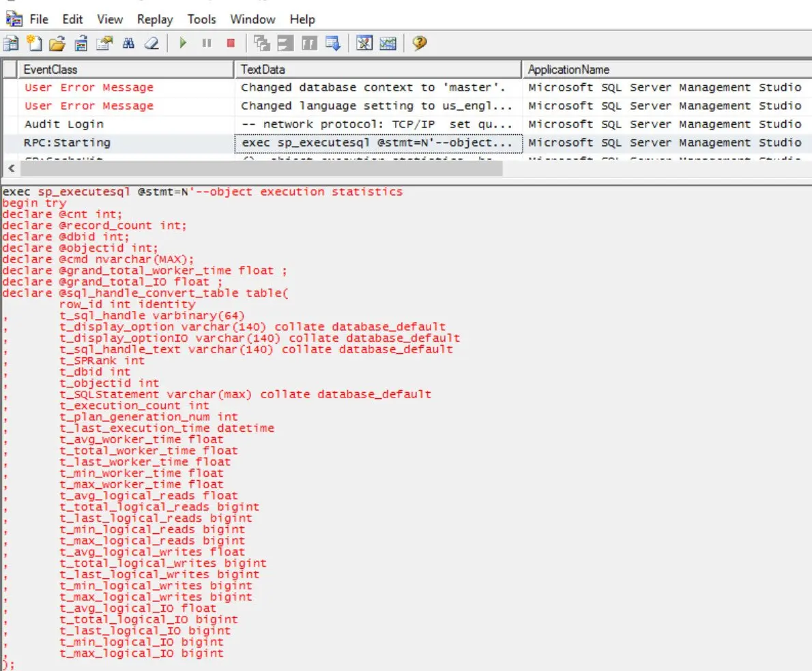Open Help with question mark icon
This screenshot has height=671, width=812.
point(420,43)
